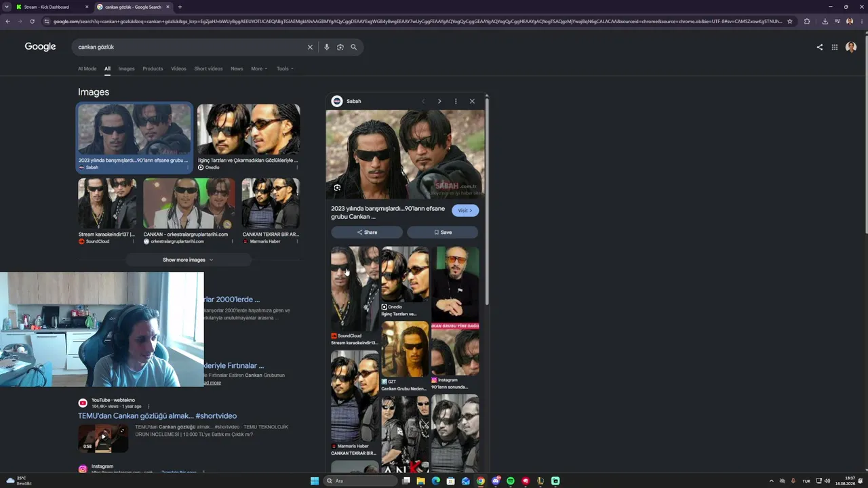Close the cankan gözlük Google Search tab
This screenshot has width=868, height=488.
tap(167, 7)
